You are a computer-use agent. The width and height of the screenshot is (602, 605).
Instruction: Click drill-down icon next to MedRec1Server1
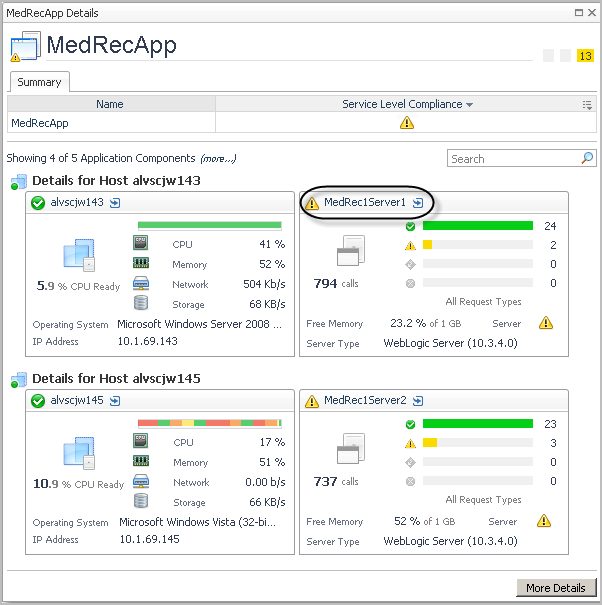[x=418, y=203]
